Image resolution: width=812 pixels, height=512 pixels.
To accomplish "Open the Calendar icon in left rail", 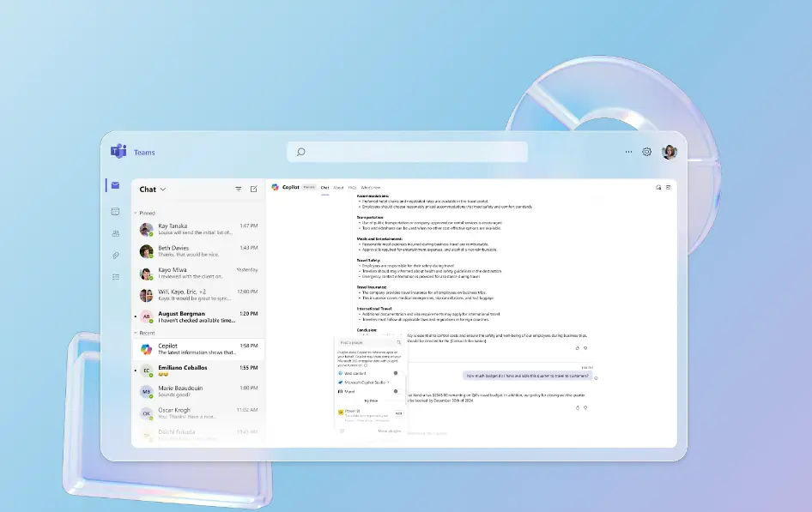I will [x=115, y=211].
